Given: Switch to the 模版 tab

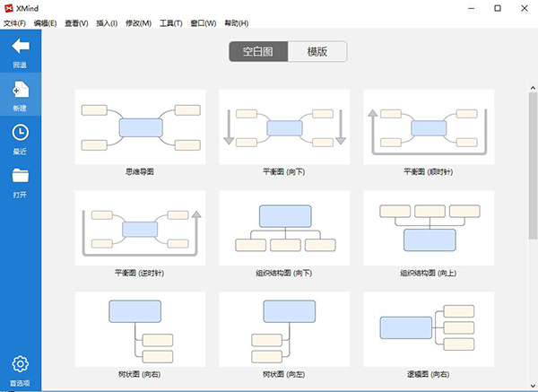Looking at the screenshot, I should tap(317, 51).
